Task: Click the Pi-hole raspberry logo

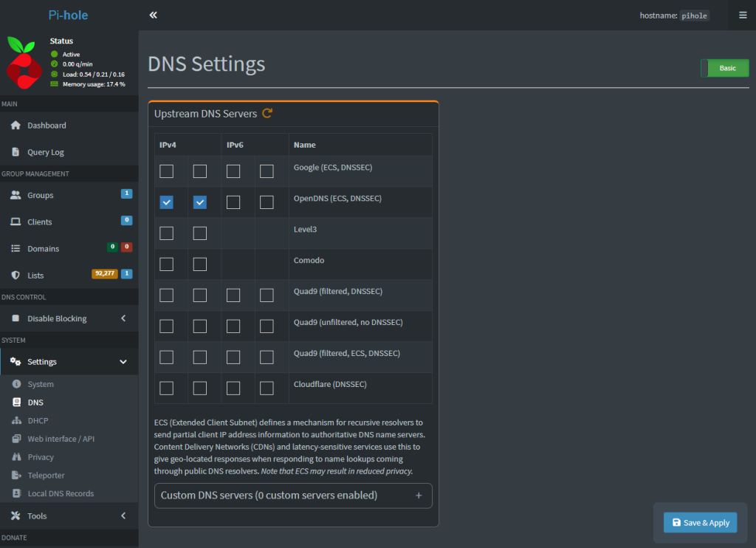Action: (x=24, y=63)
